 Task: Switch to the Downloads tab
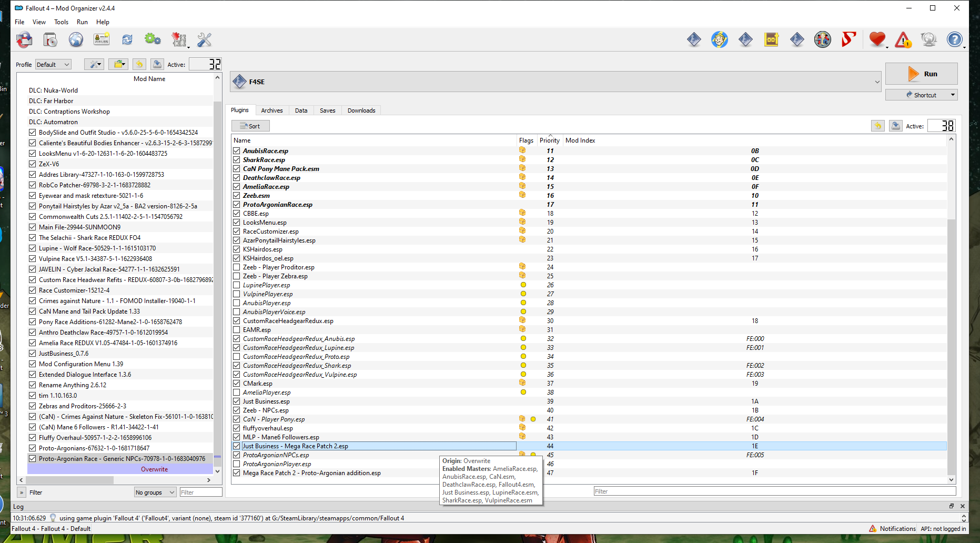click(361, 110)
